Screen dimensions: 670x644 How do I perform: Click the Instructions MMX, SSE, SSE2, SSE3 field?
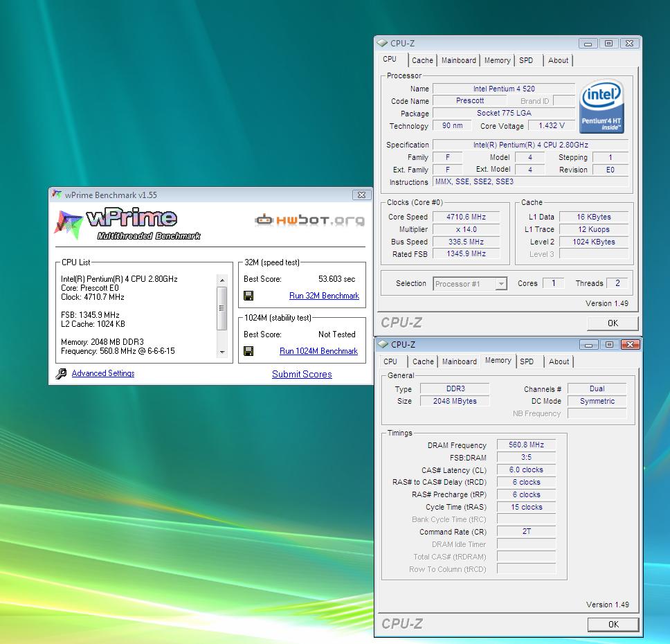(531, 181)
